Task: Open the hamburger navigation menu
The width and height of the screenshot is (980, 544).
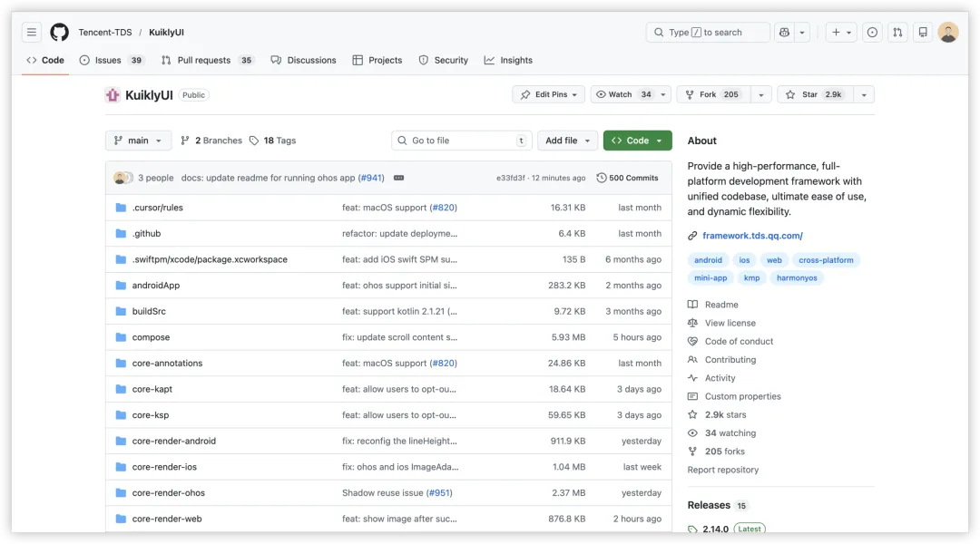Action: point(31,32)
